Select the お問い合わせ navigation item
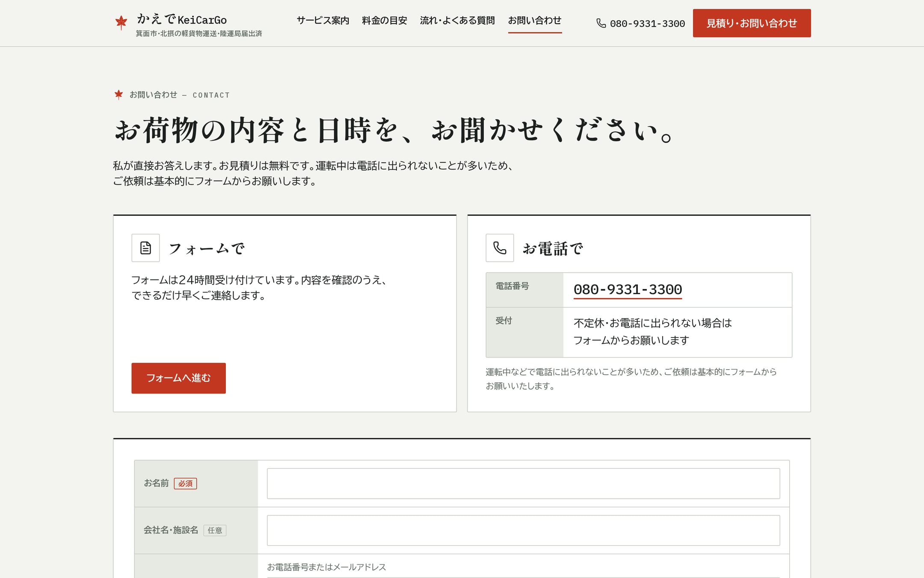924x578 pixels. point(535,21)
